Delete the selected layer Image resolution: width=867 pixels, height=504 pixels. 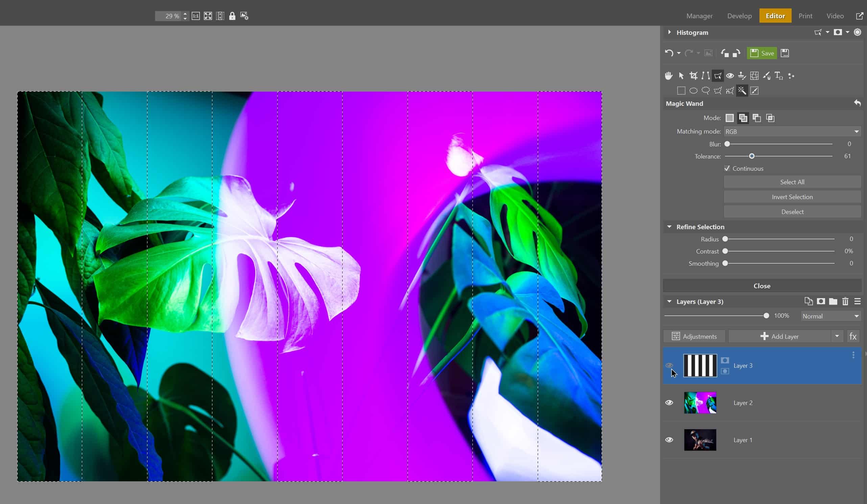845,302
